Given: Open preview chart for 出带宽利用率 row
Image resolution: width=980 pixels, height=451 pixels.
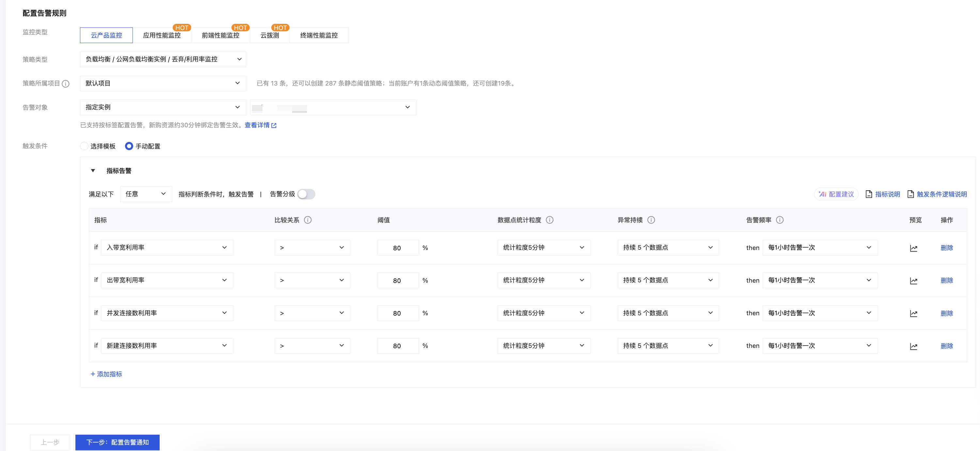Looking at the screenshot, I should click(913, 281).
